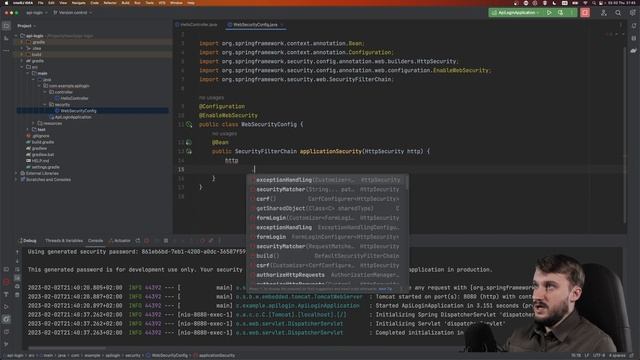This screenshot has height=360, width=640.
Task: Open Search Everywhere magnifier icon
Action: coord(618,13)
